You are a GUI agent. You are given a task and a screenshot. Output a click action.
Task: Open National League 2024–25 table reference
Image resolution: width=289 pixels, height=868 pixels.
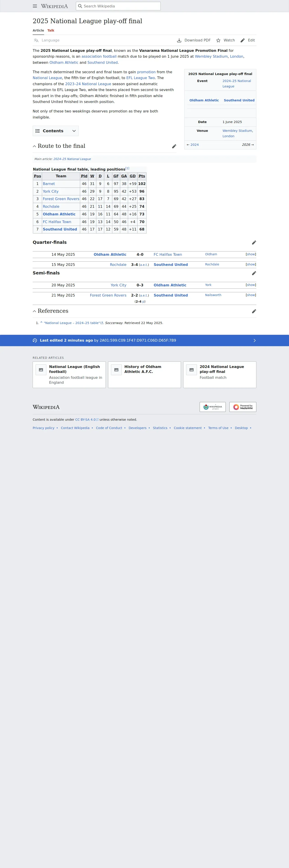(x=73, y=323)
